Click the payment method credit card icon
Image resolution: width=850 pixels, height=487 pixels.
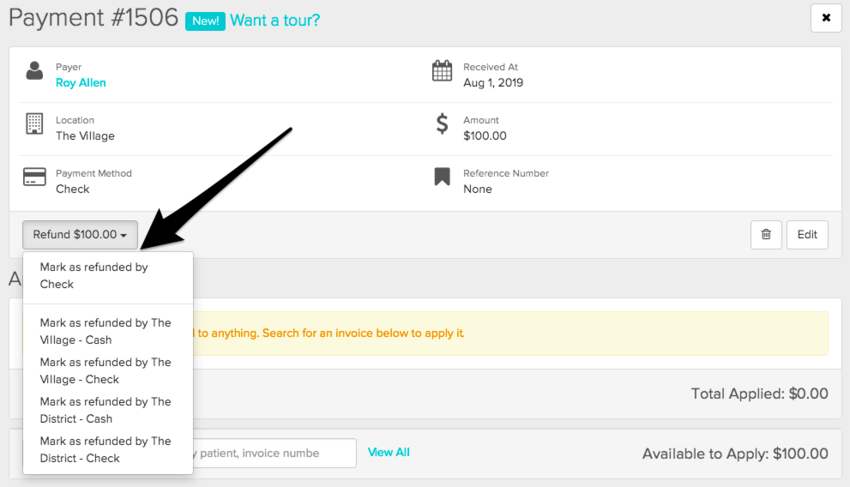click(35, 177)
